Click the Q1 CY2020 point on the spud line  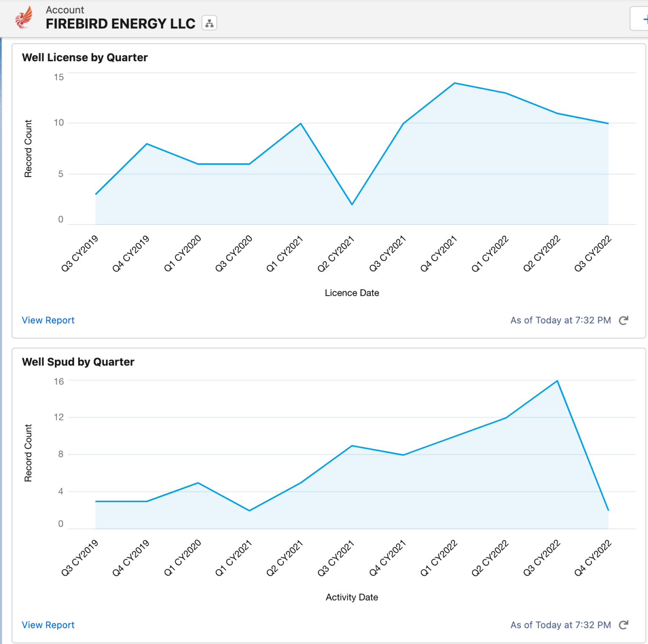tap(198, 482)
